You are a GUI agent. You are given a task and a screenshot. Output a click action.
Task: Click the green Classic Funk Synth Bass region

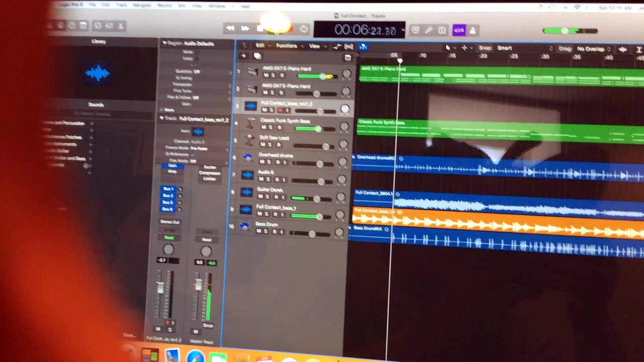[x=501, y=130]
